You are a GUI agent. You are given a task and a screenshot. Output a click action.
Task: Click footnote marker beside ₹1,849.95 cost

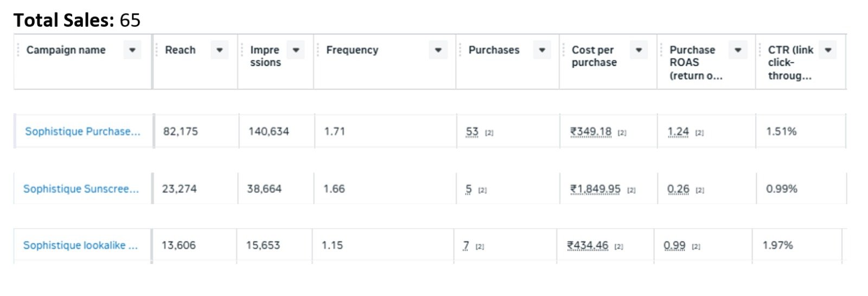631,191
